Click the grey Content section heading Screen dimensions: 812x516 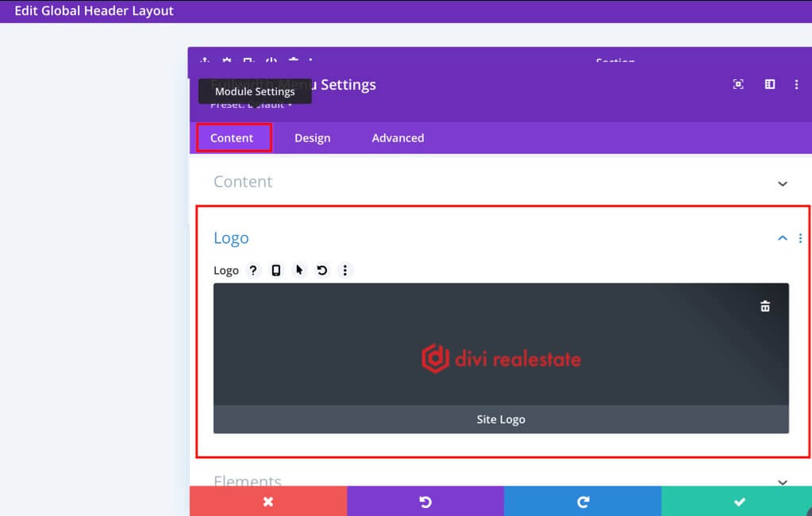point(243,182)
